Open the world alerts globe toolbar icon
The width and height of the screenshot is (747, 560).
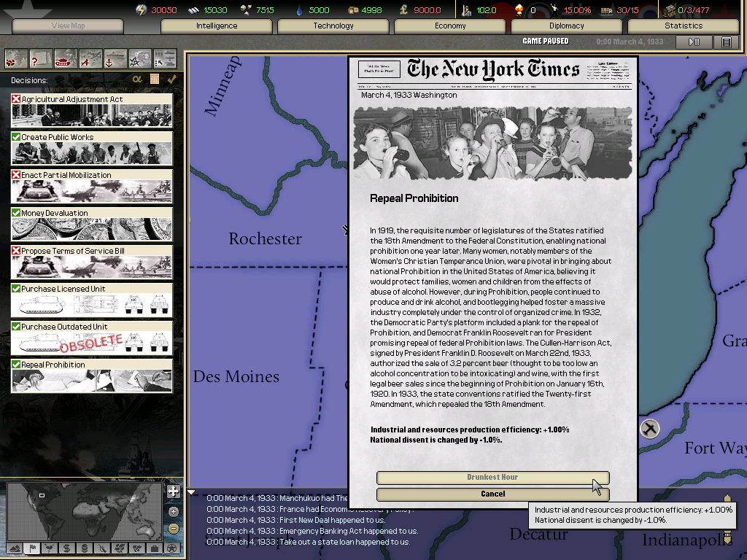pyautogui.click(x=16, y=60)
